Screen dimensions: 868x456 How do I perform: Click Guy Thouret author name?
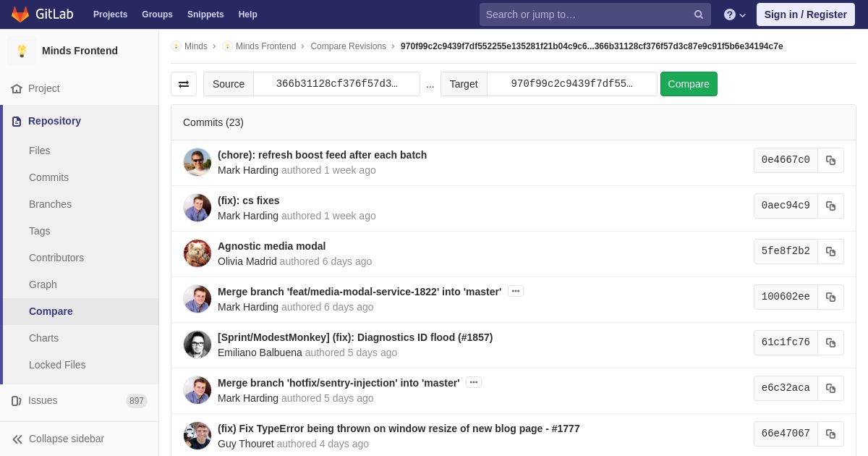[246, 444]
